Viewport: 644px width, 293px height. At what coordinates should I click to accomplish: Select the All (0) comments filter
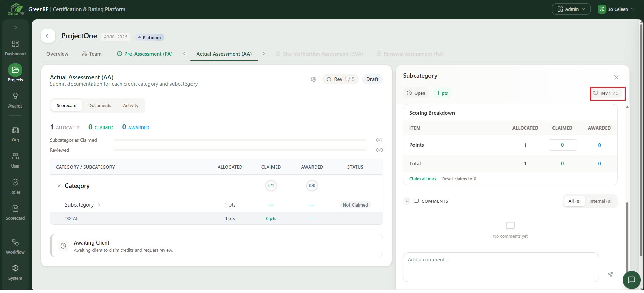[574, 201]
